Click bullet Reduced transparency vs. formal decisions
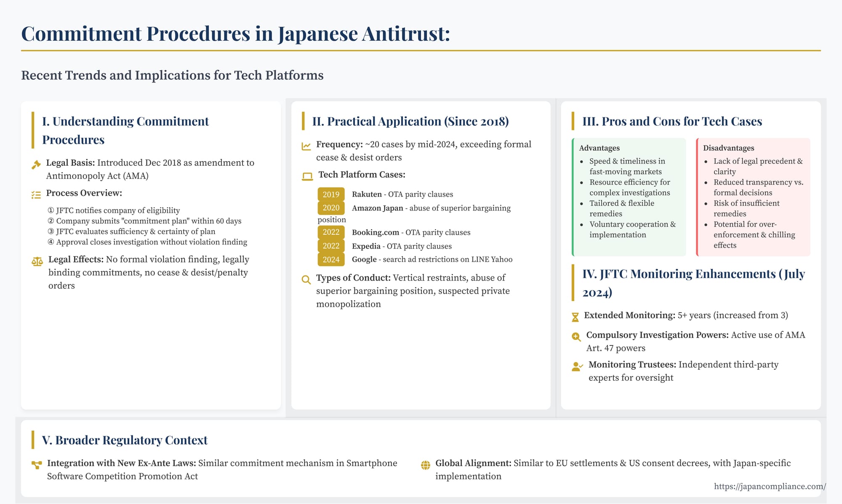 [x=759, y=187]
